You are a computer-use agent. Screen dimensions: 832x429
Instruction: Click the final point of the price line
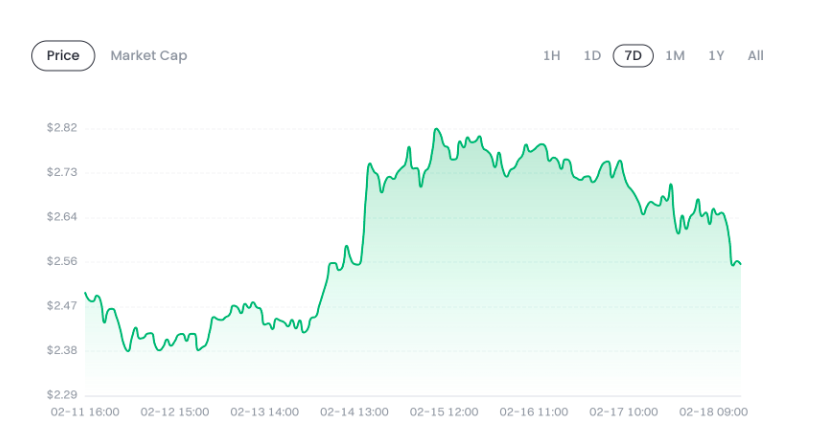[740, 264]
